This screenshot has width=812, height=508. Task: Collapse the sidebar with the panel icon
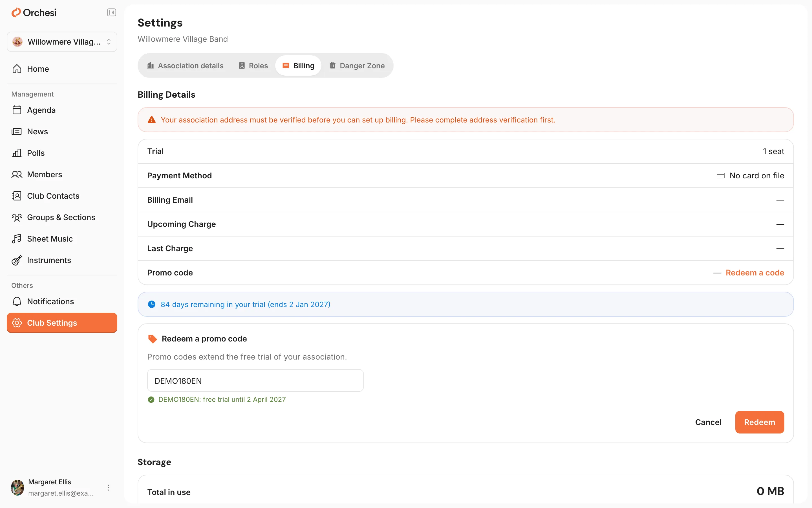[111, 12]
